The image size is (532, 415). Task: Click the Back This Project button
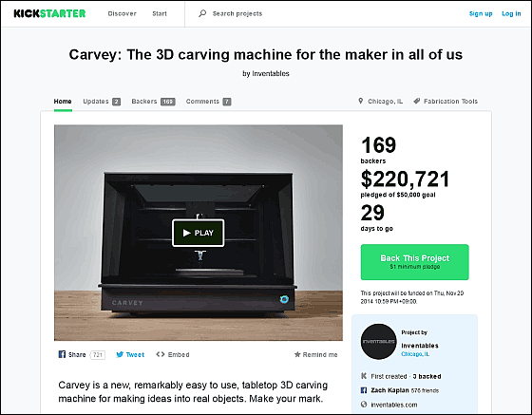pos(414,262)
